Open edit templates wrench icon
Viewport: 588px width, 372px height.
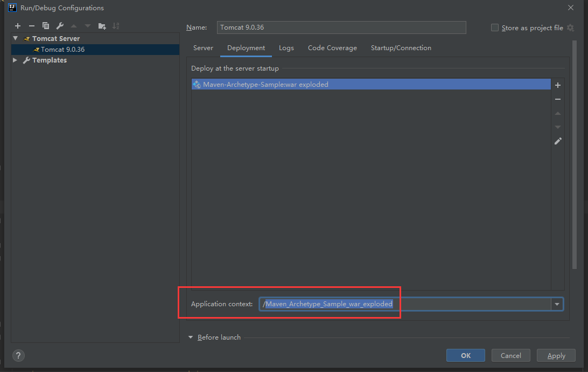pyautogui.click(x=60, y=26)
